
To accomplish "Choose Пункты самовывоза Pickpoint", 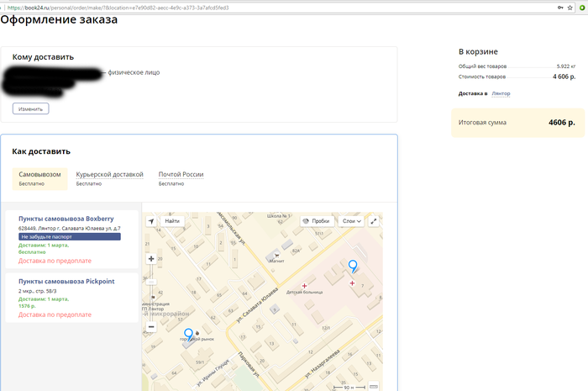I will 66,281.
